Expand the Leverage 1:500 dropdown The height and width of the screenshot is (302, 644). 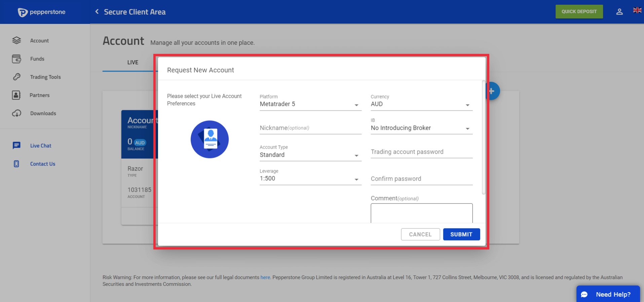pyautogui.click(x=310, y=179)
